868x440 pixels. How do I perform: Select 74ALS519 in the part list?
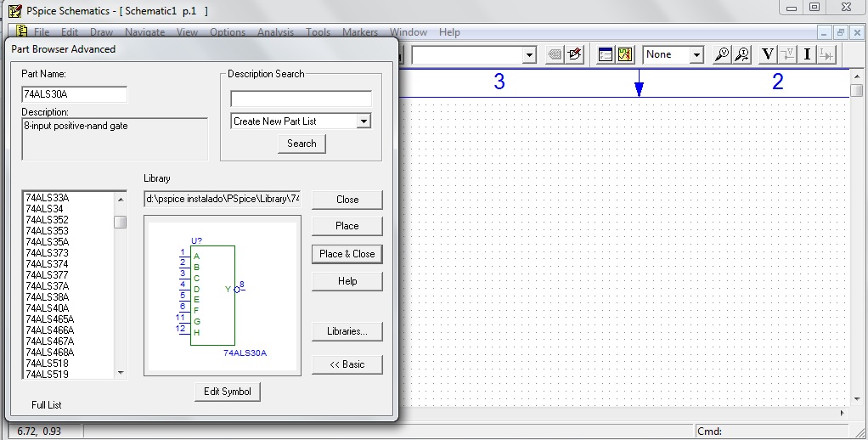[47, 375]
